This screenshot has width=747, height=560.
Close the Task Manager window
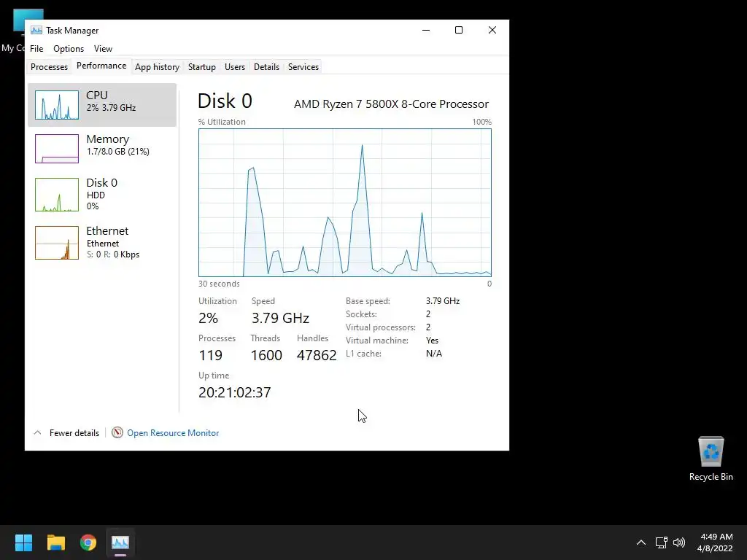click(x=492, y=30)
